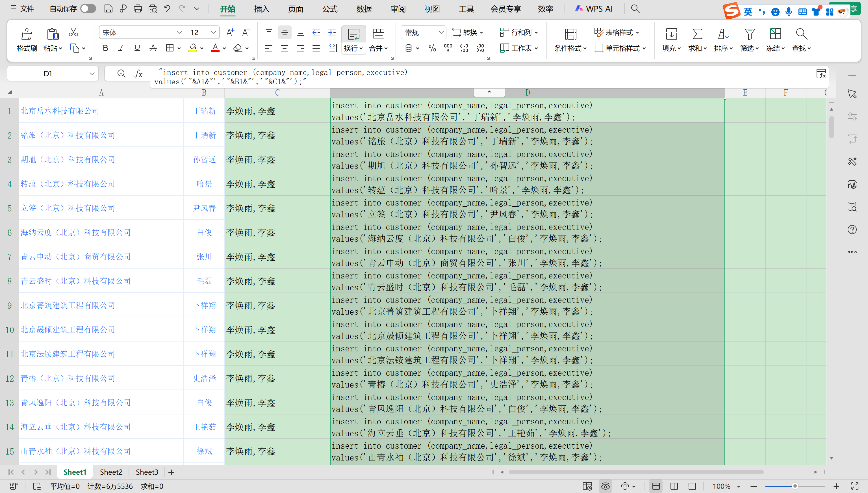The width and height of the screenshot is (868, 493).
Task: Decrease font size with the A- icon
Action: click(246, 33)
